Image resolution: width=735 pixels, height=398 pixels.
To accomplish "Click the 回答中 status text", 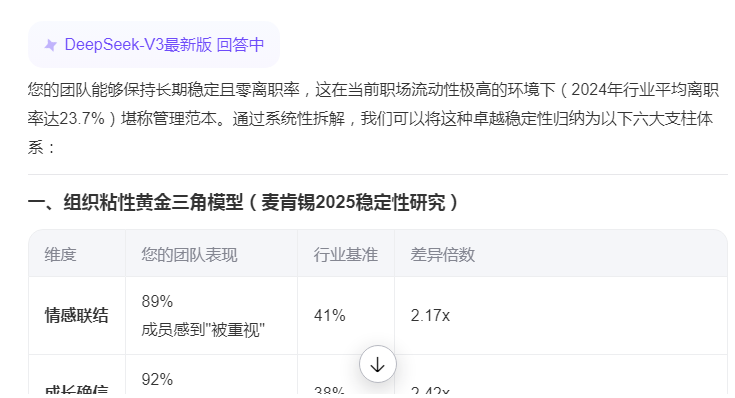I will pos(240,45).
